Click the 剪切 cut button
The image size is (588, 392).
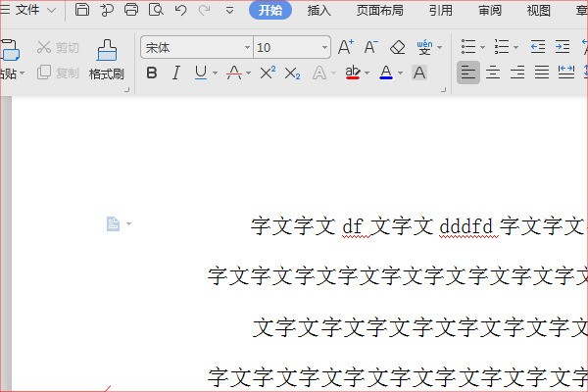58,47
